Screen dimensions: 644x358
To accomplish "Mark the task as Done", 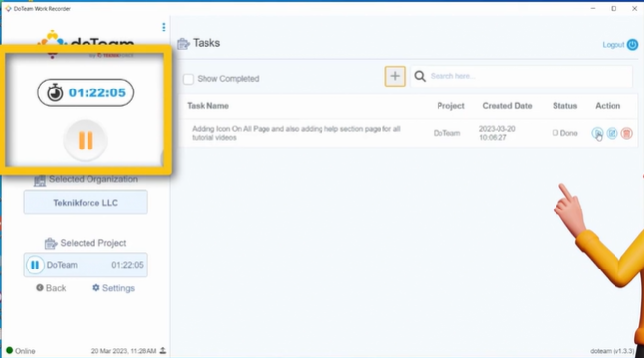I will click(556, 133).
